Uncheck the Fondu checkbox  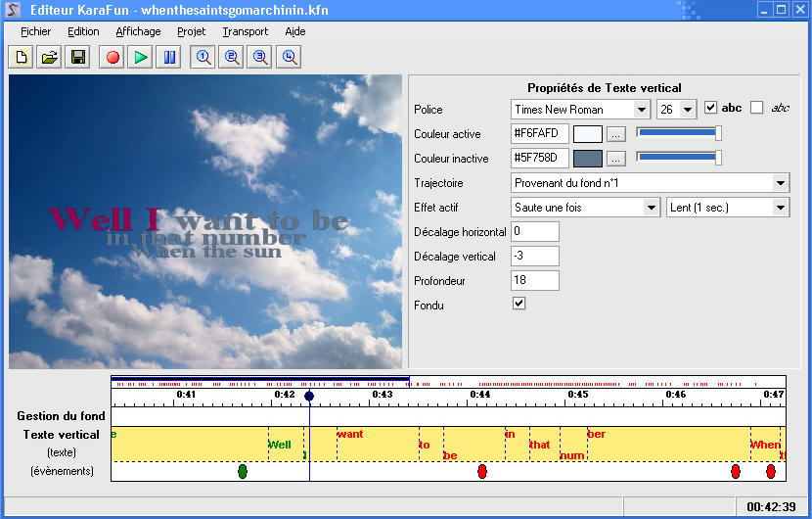pos(519,304)
